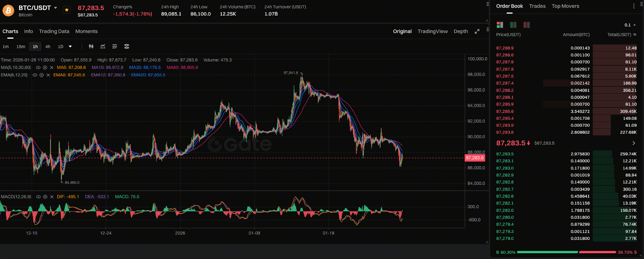Open the Trading Data tab

pos(54,31)
